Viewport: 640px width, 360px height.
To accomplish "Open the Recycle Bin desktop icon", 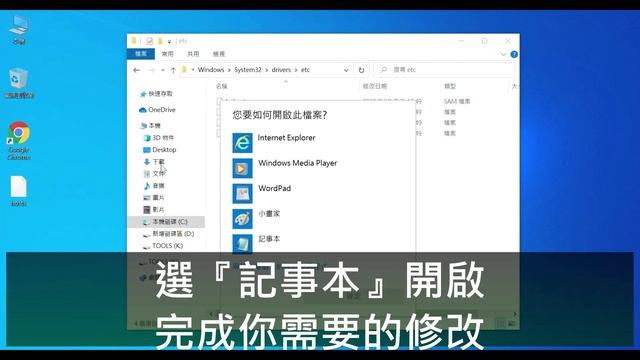I will click(19, 83).
